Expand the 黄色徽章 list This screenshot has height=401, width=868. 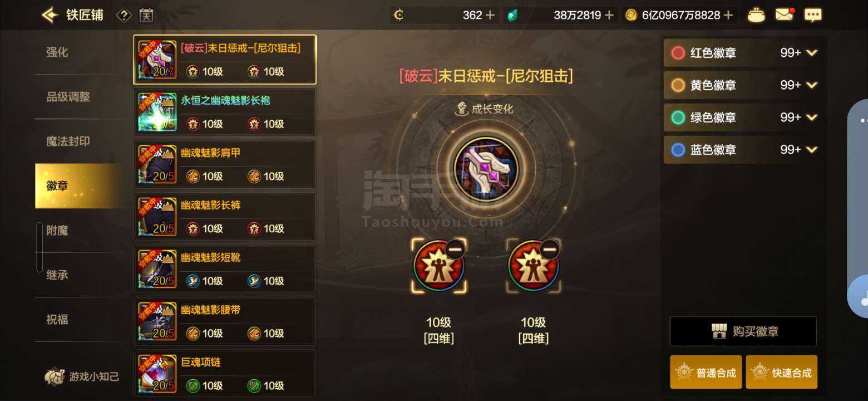[x=812, y=85]
